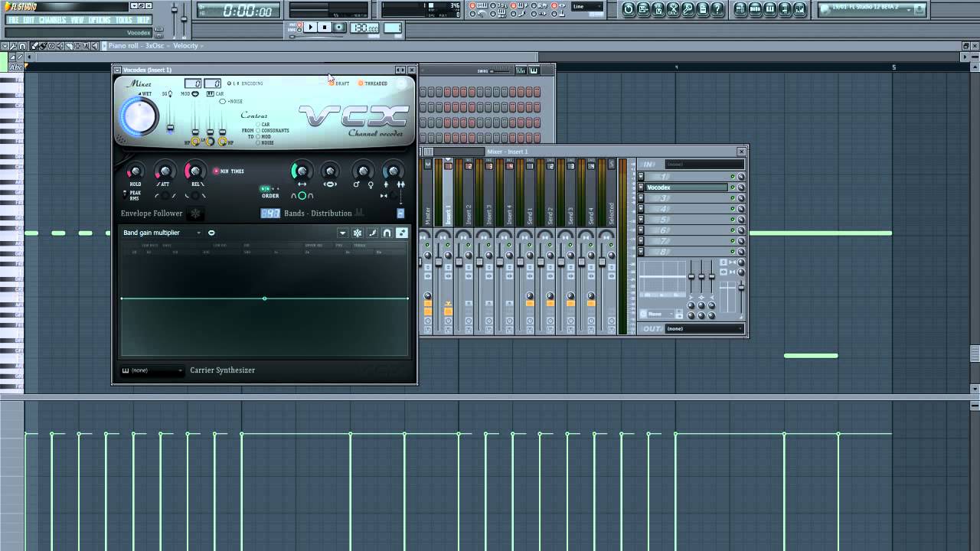Click the Stop button in the transport
The height and width of the screenshot is (551, 980).
(x=325, y=28)
